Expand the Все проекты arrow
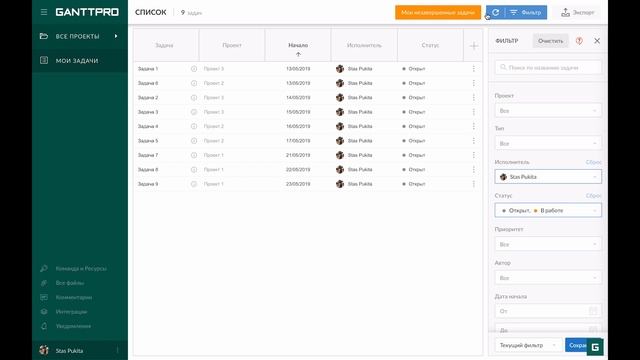Image resolution: width=640 pixels, height=360 pixels. click(116, 36)
